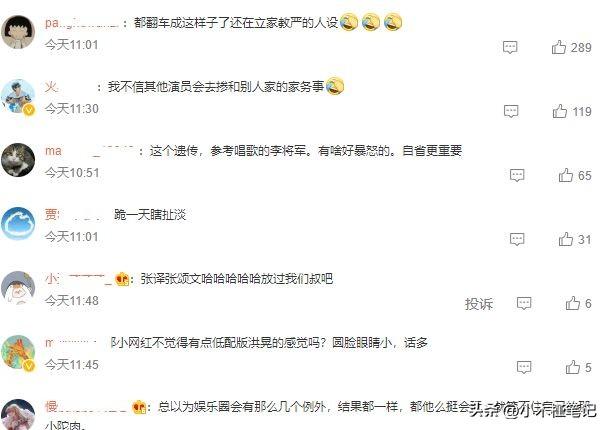609x430 pixels.
Task: Open reply icon on the 289-like comment
Action: 510,47
